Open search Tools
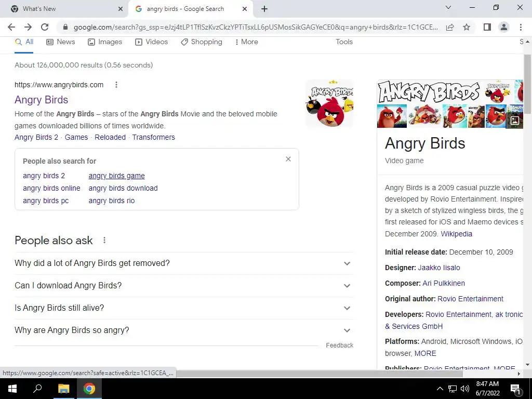The image size is (532, 399). point(344,42)
